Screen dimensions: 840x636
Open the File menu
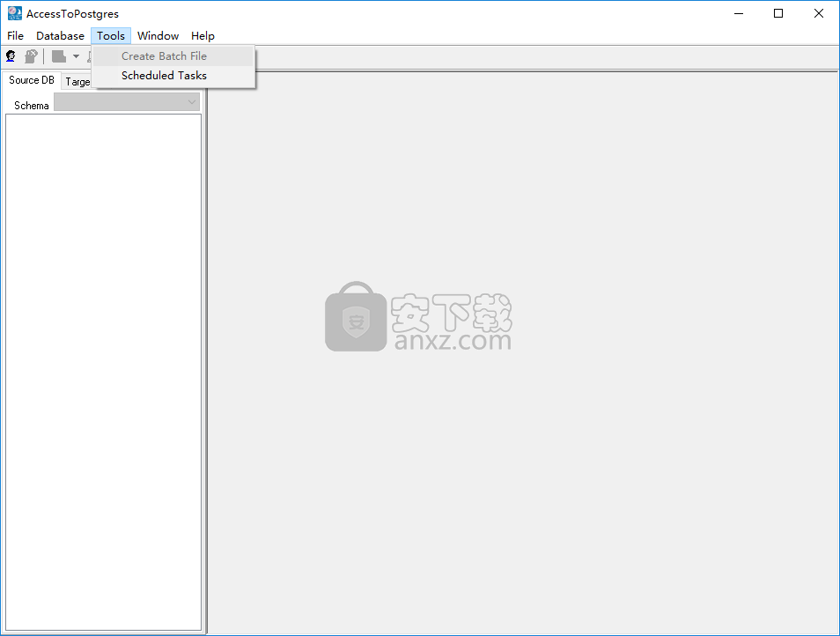[x=15, y=36]
